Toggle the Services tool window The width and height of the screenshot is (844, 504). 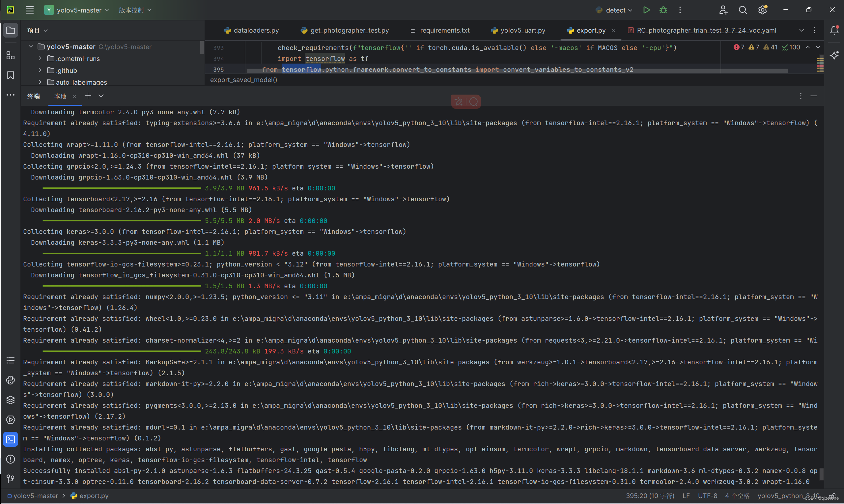tap(11, 419)
